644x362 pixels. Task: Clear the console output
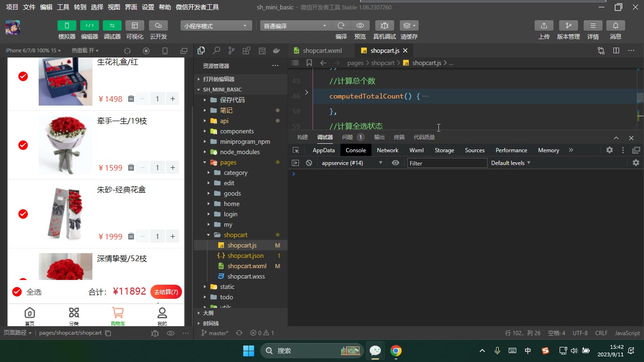(x=309, y=163)
